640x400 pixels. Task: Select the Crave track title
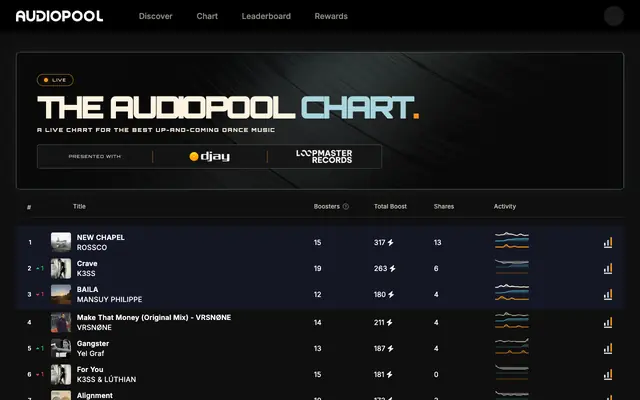click(x=87, y=264)
